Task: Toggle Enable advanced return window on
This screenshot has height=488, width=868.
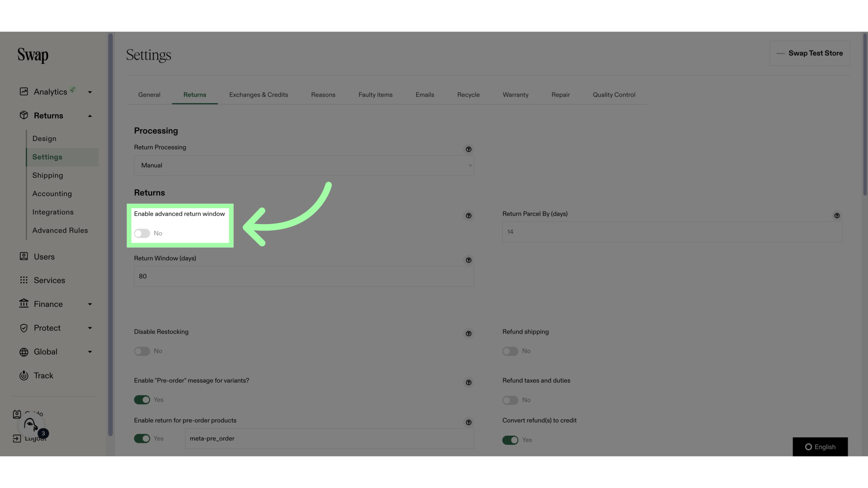Action: (x=142, y=233)
